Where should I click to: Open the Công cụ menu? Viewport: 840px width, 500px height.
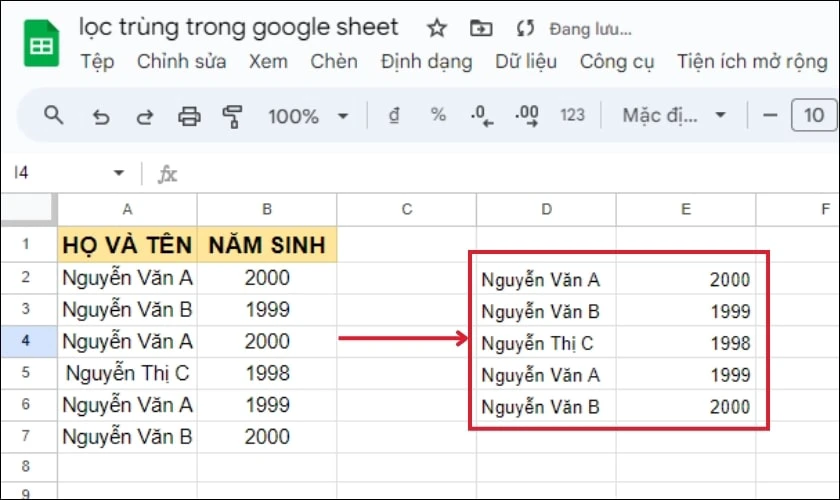pos(617,62)
